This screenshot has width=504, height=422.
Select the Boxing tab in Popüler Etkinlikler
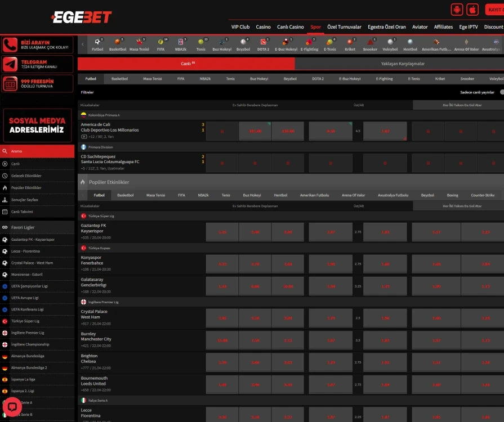[452, 195]
